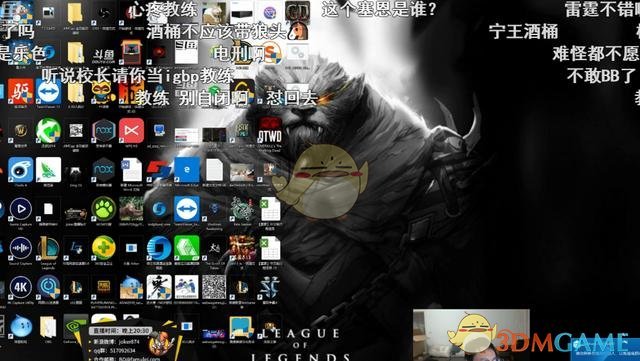Open the gold GD icon in the top row
The height and width of the screenshot is (361, 640).
(x=297, y=12)
